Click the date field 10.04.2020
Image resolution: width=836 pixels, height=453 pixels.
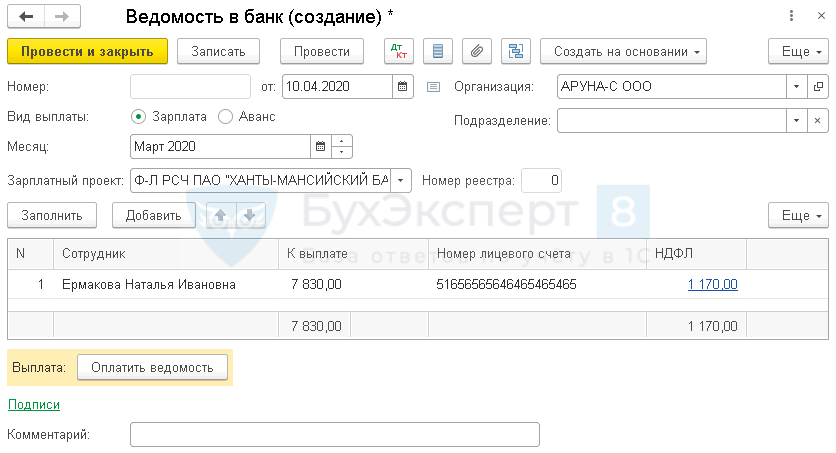pos(337,86)
